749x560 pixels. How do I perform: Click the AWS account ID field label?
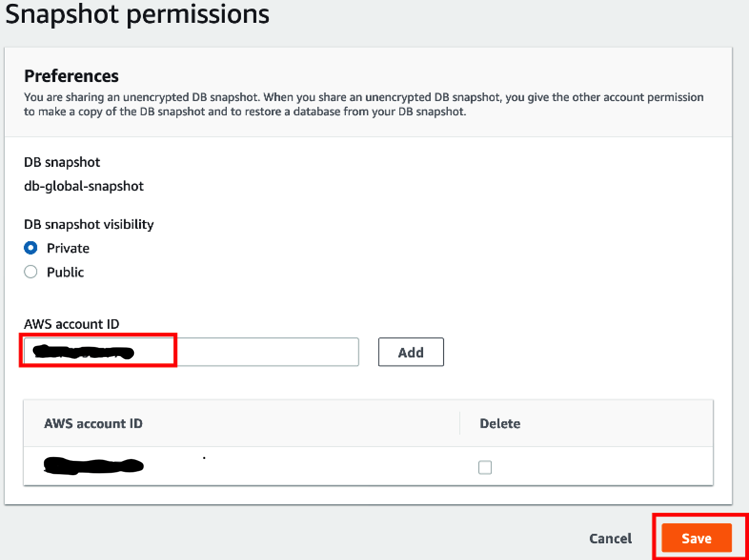(71, 324)
